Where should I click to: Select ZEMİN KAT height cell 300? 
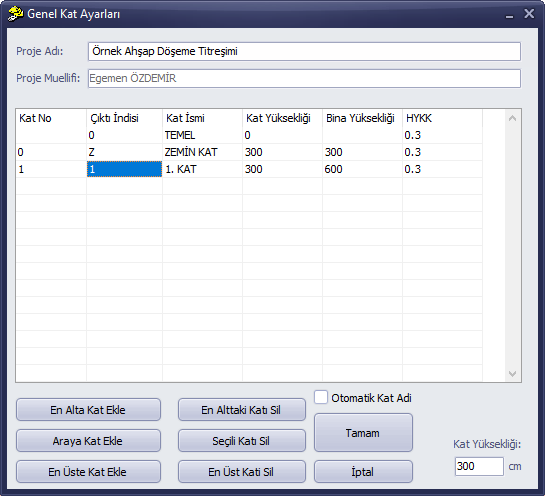click(x=282, y=152)
